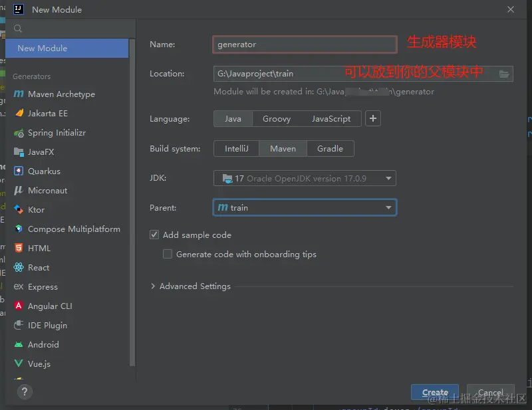Select Java as the language

click(233, 119)
